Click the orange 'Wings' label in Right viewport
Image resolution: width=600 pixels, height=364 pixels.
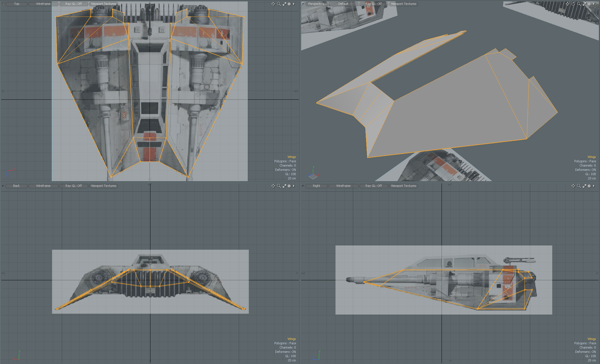591,339
